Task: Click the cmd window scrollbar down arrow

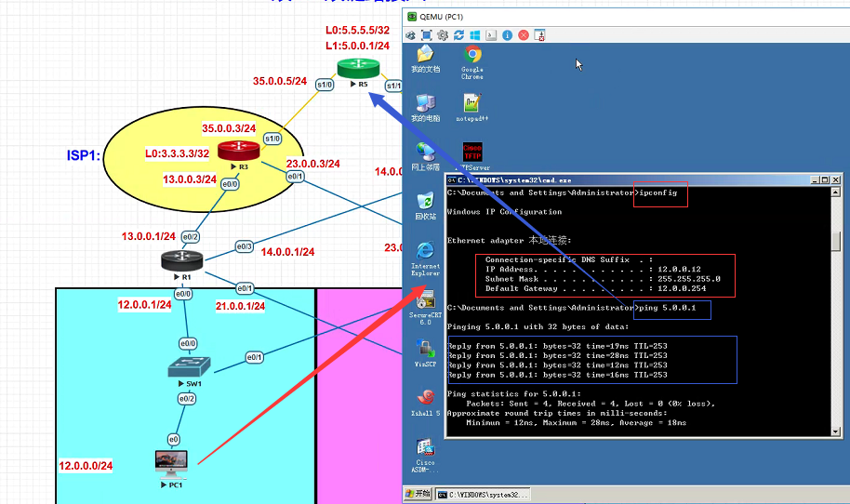Action: click(x=835, y=431)
